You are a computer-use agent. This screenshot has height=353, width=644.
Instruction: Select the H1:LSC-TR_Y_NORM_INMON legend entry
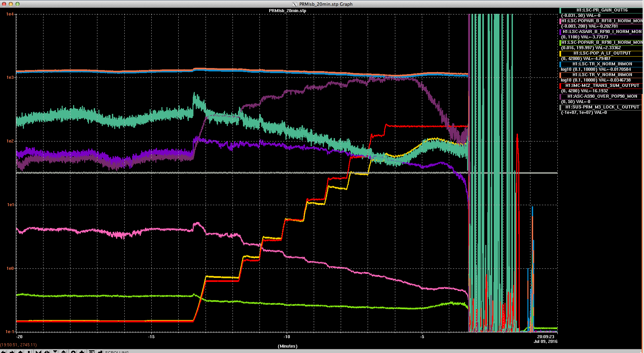[602, 75]
